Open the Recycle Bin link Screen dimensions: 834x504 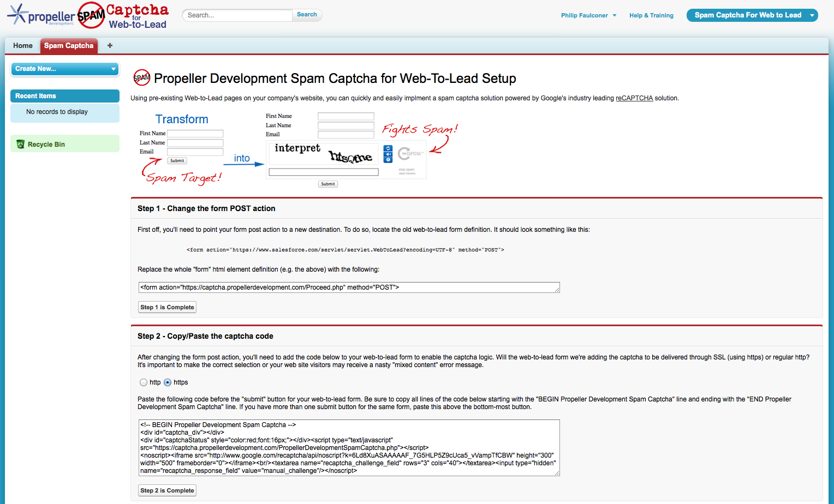click(x=46, y=145)
